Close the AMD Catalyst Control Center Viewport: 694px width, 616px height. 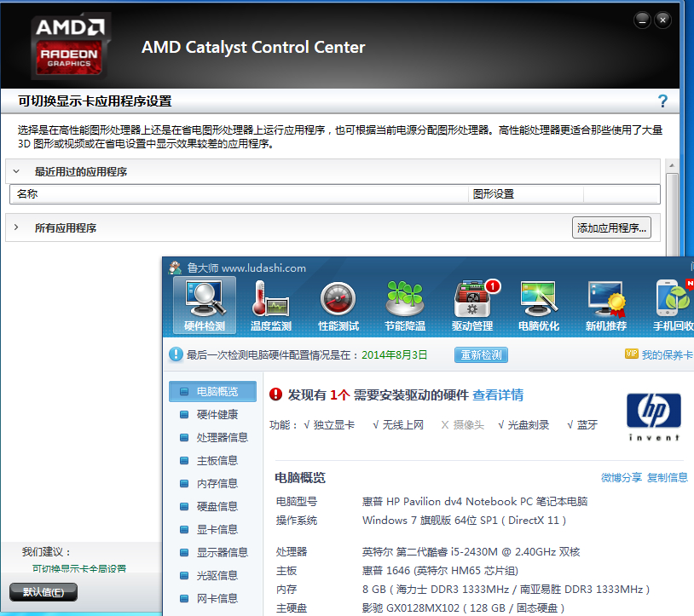click(x=662, y=20)
